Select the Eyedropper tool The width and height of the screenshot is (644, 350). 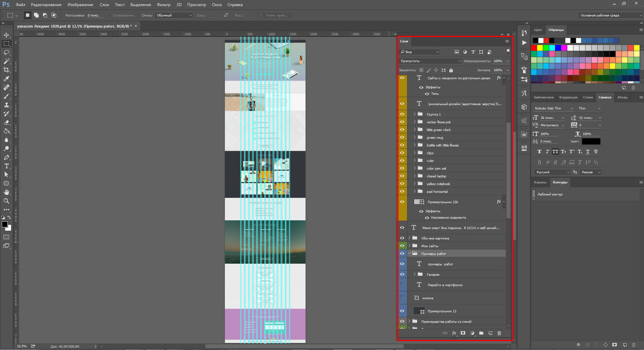click(x=6, y=79)
